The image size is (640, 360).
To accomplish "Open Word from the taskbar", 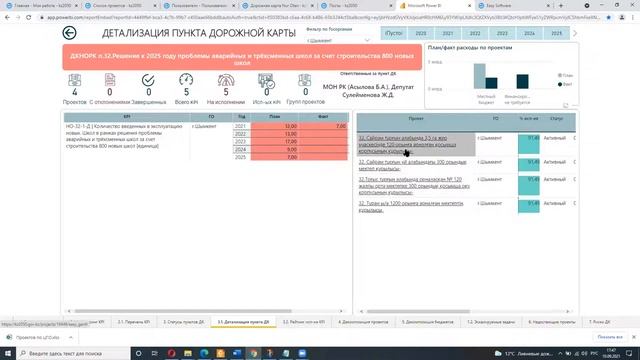I will (x=237, y=353).
